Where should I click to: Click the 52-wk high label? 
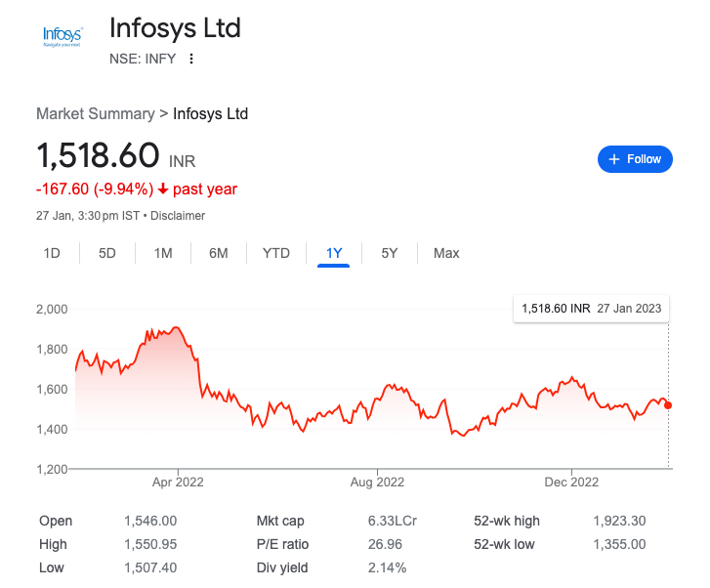point(507,522)
